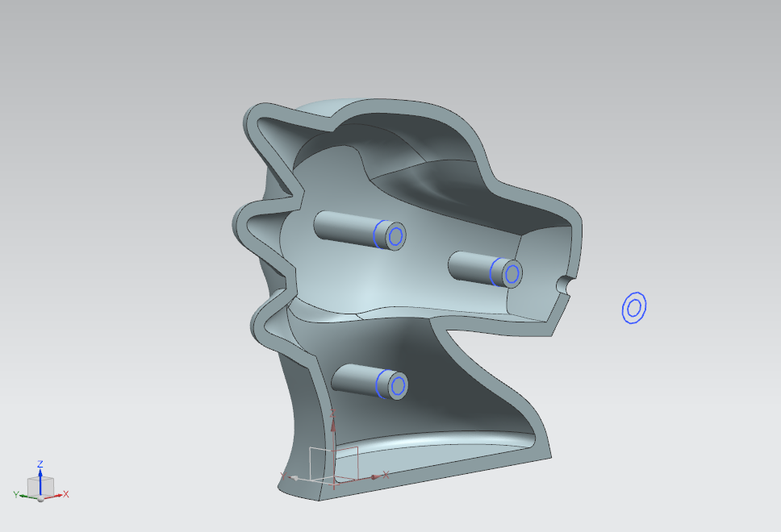Select the lower cylindrical boss end face

[x=397, y=386]
